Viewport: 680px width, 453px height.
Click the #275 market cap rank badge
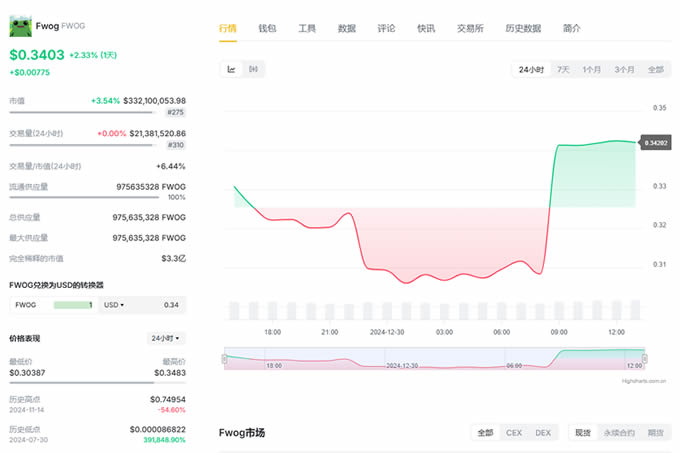(176, 113)
